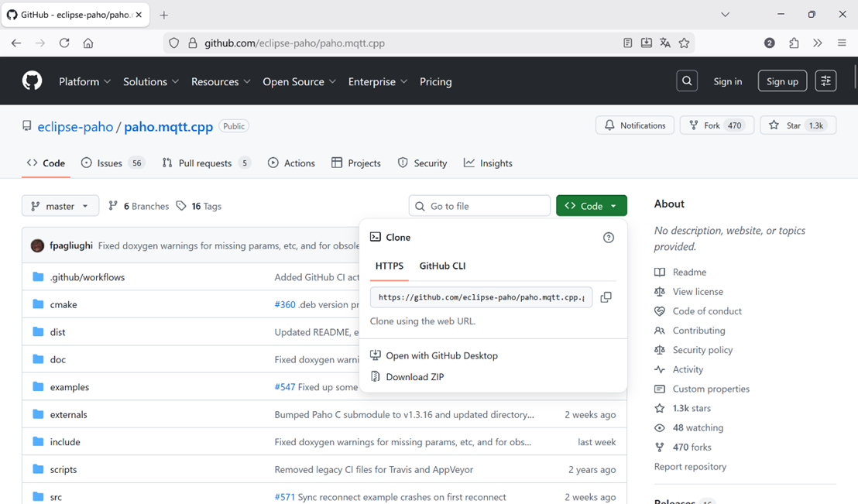
Task: Open a new browser tab
Action: pos(163,15)
